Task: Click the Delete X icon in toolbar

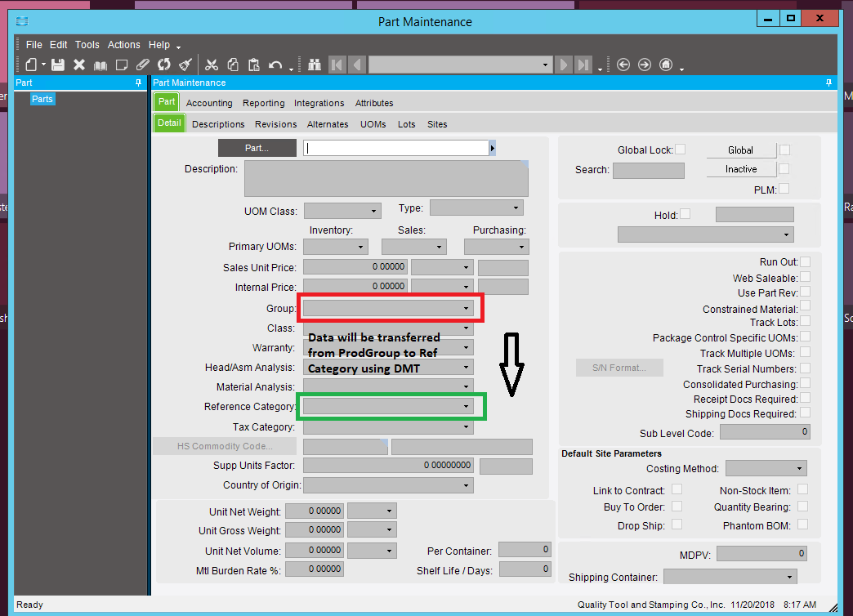Action: [x=79, y=65]
